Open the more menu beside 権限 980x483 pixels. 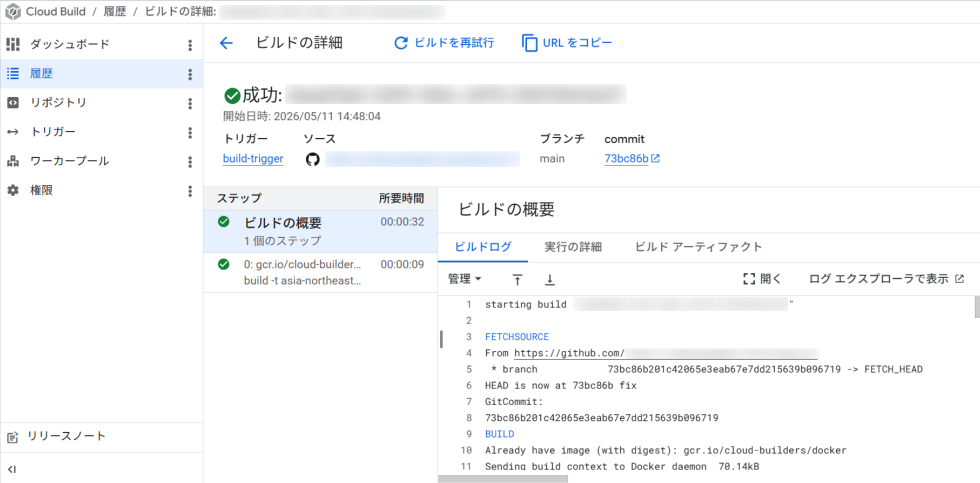[x=190, y=191]
